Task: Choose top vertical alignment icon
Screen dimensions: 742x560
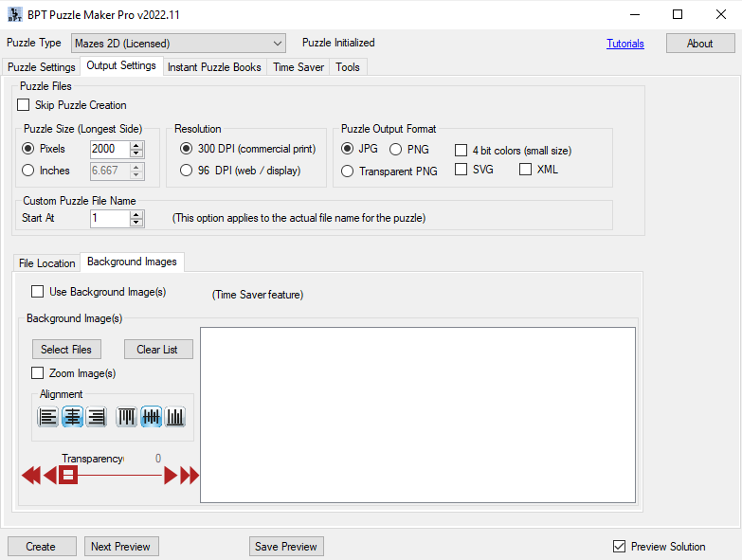Action: (x=126, y=417)
